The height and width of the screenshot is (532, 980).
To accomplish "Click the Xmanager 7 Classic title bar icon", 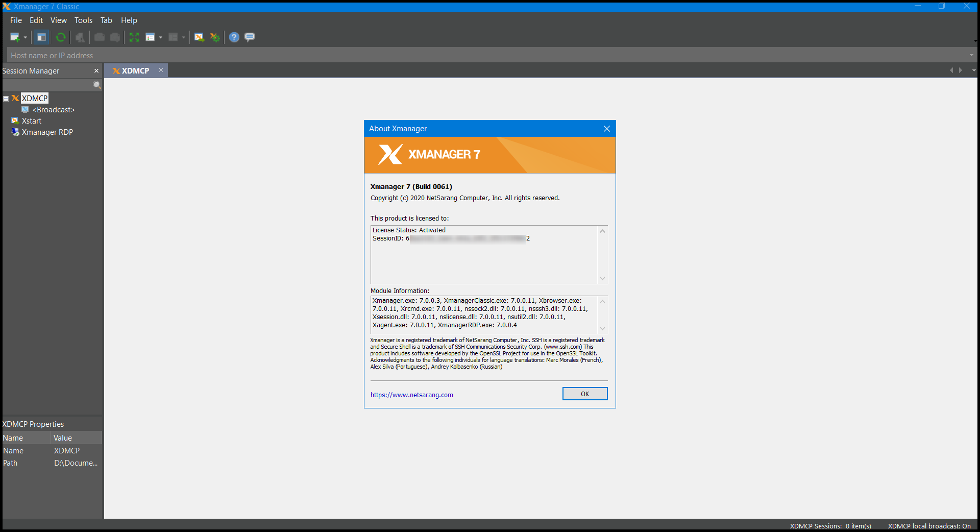I will point(7,6).
